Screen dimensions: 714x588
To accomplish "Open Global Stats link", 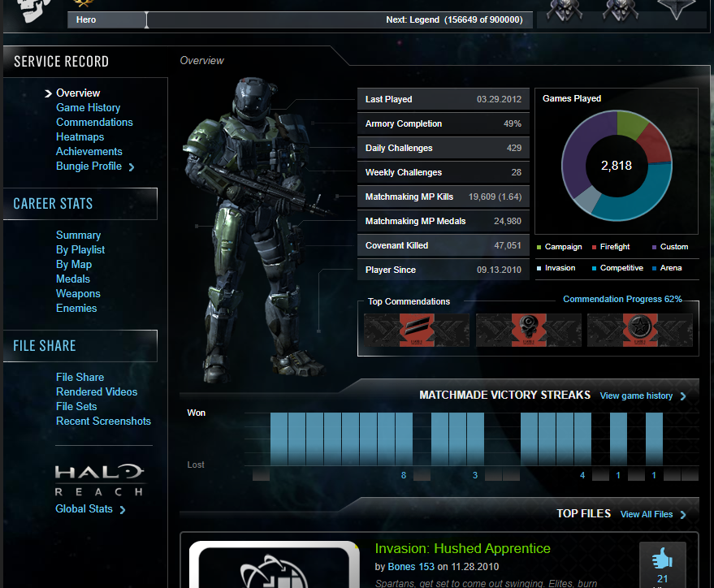I will point(84,508).
